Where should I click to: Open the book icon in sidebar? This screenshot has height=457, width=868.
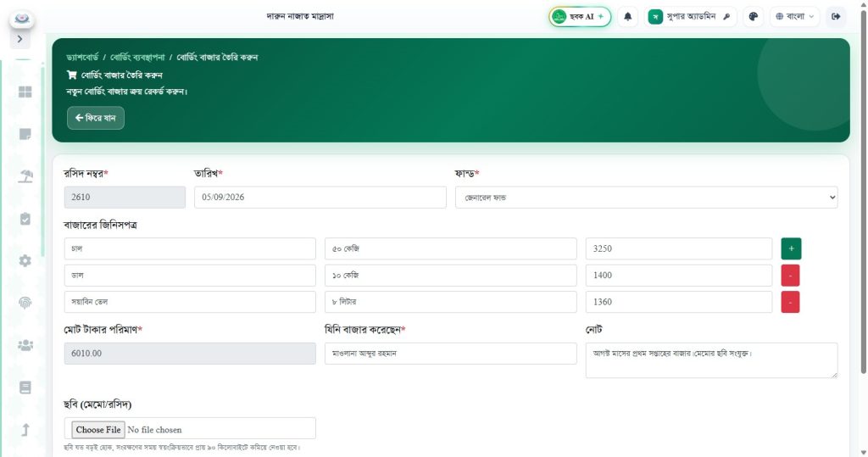tap(25, 387)
